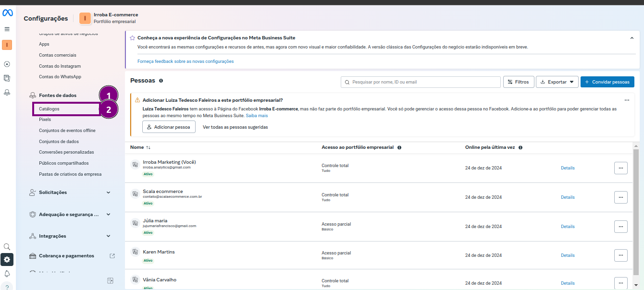
Task: Click info icon beside Online pela última vez
Action: tap(520, 147)
